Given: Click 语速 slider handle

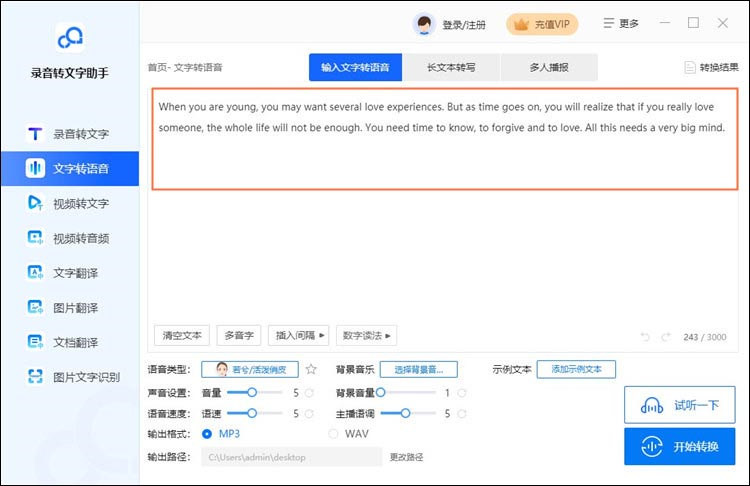Looking at the screenshot, I should [x=252, y=413].
